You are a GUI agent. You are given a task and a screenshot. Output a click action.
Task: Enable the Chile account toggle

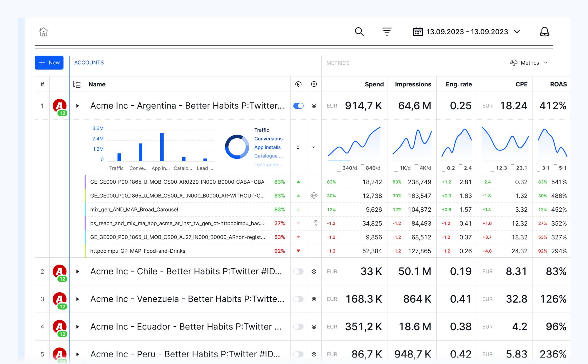click(x=298, y=271)
